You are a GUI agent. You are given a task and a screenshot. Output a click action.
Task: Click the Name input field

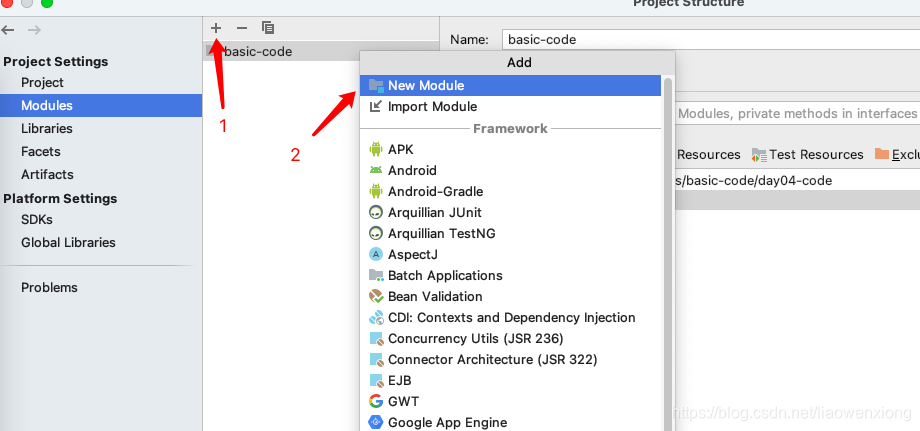711,40
